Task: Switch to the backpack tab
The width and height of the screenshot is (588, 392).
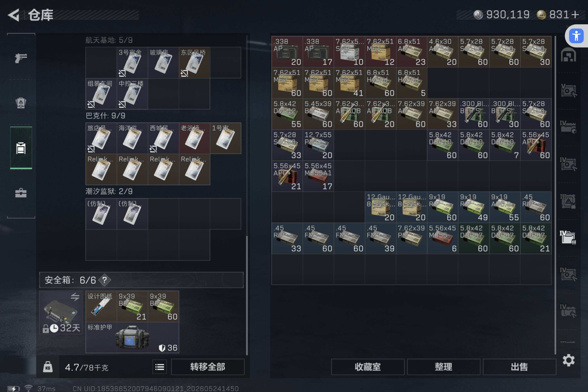Action: coord(21,102)
